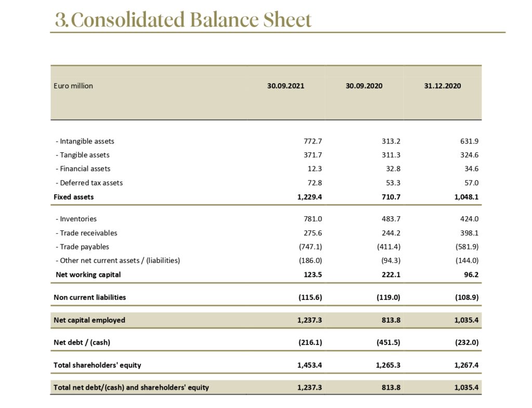The image size is (532, 408).
Task: Select the "Financial assets" row label
Action: click(83, 168)
